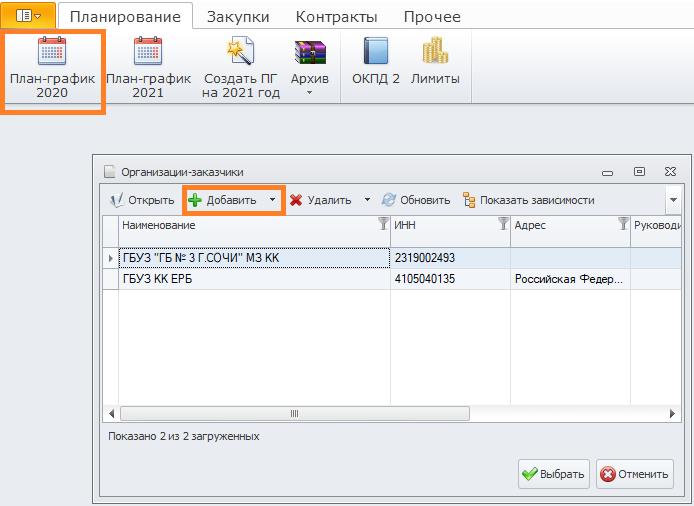Click the Добавить button
694x506 pixels.
click(x=223, y=200)
